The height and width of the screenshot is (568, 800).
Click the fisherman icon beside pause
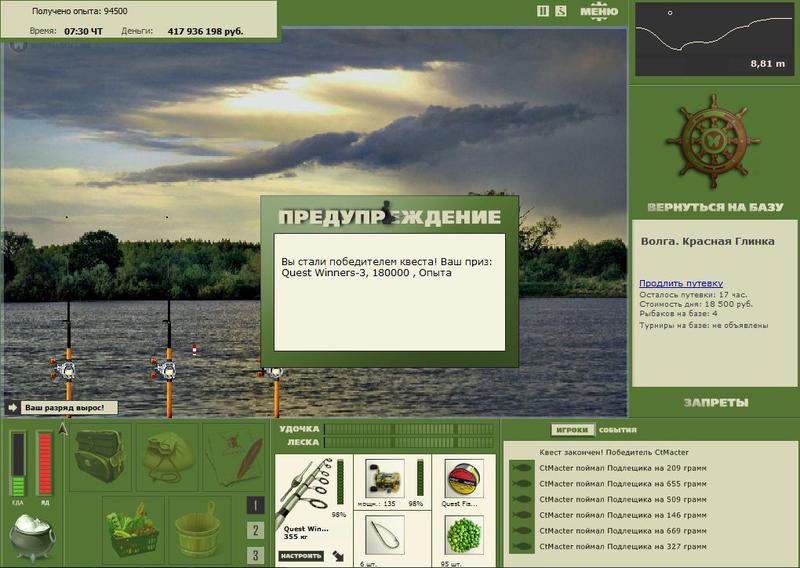560,11
